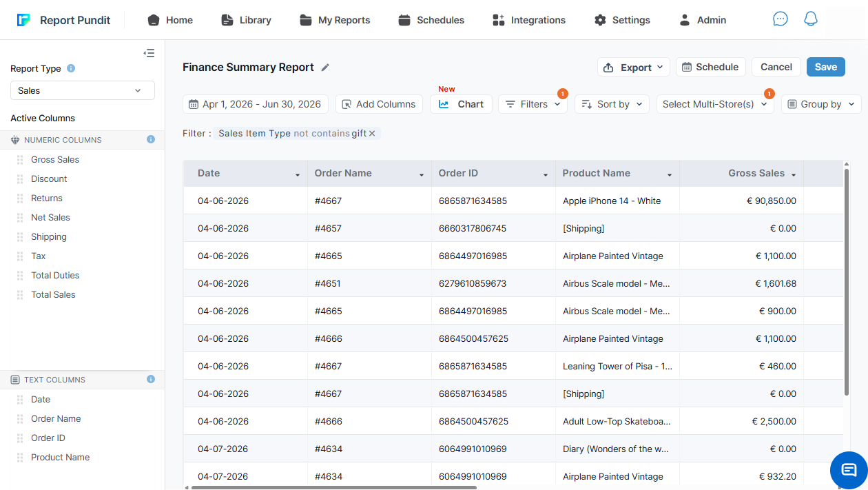The image size is (868, 490).
Task: Open the chat messages icon in header
Action: tap(781, 19)
